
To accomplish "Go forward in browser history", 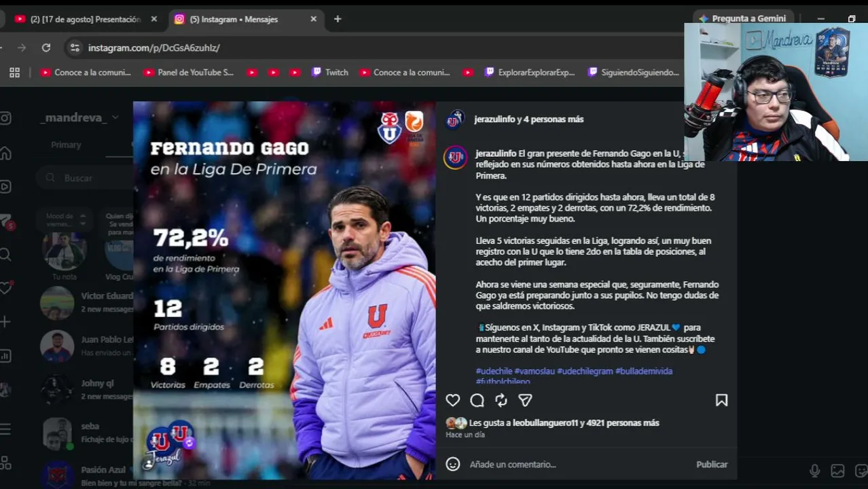I will 22,48.
